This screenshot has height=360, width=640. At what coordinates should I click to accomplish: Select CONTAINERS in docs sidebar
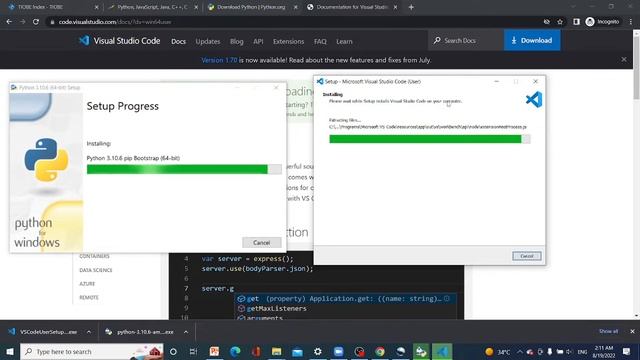(x=94, y=256)
